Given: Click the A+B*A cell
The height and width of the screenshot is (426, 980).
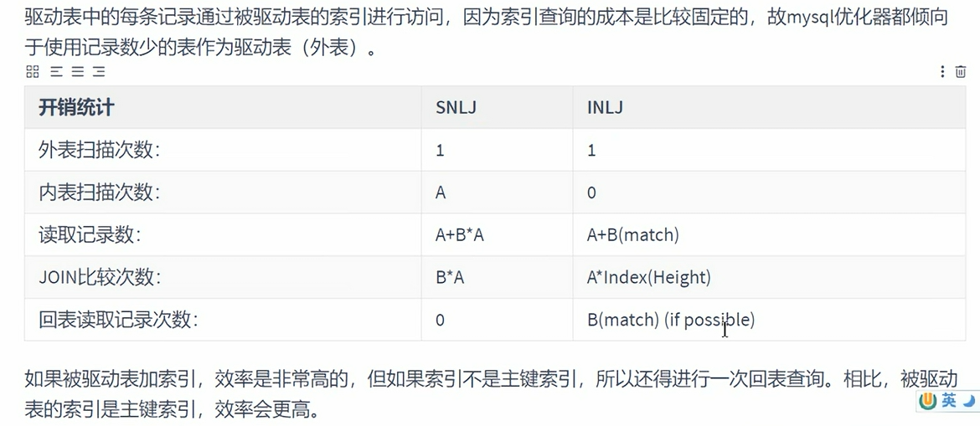Looking at the screenshot, I should pos(497,235).
